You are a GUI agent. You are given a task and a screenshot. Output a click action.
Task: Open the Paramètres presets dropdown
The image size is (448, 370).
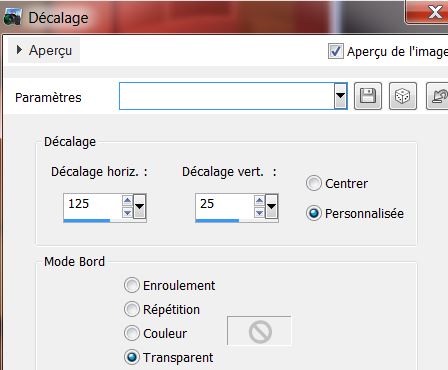[x=340, y=96]
